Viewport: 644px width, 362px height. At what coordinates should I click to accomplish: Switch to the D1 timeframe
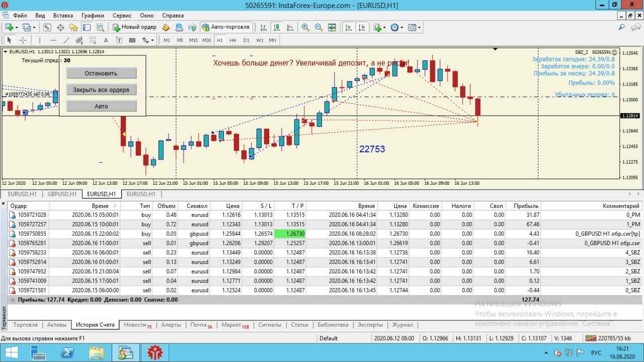pyautogui.click(x=246, y=40)
